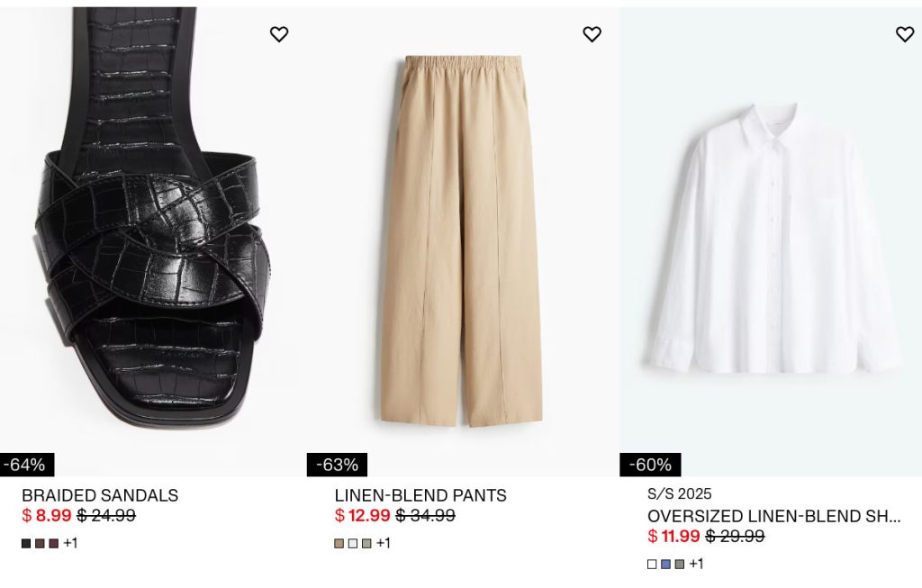The height and width of the screenshot is (588, 922).
Task: Choose the blue swatch for the shirt
Action: 665,564
